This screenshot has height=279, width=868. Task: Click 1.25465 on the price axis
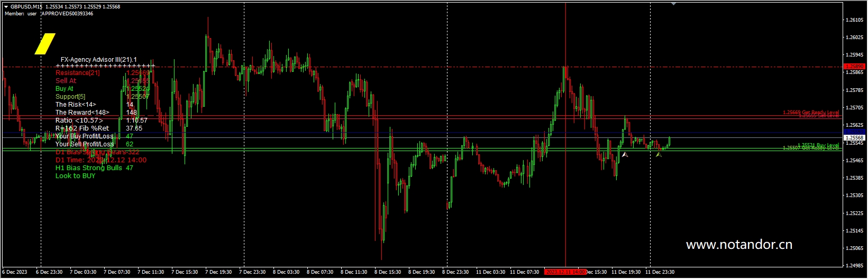pyautogui.click(x=855, y=161)
